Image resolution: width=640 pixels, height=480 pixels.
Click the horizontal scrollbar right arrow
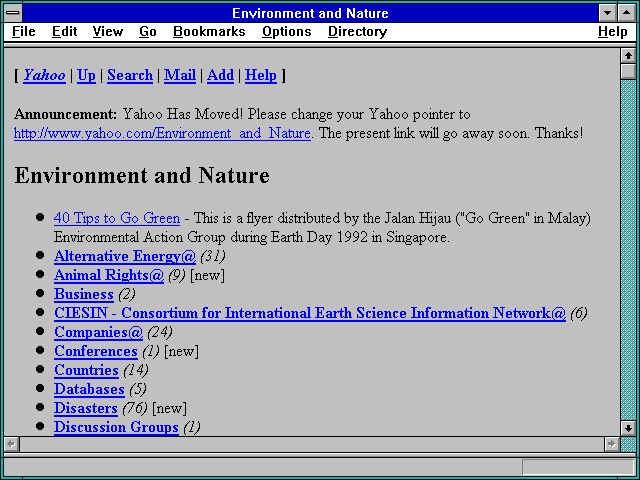tap(611, 444)
